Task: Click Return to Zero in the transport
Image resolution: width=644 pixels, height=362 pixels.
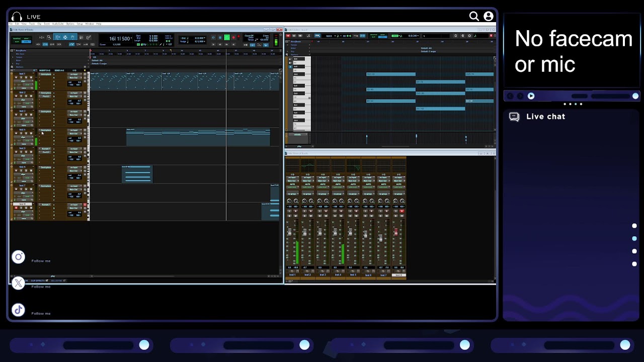Action: click(x=213, y=44)
